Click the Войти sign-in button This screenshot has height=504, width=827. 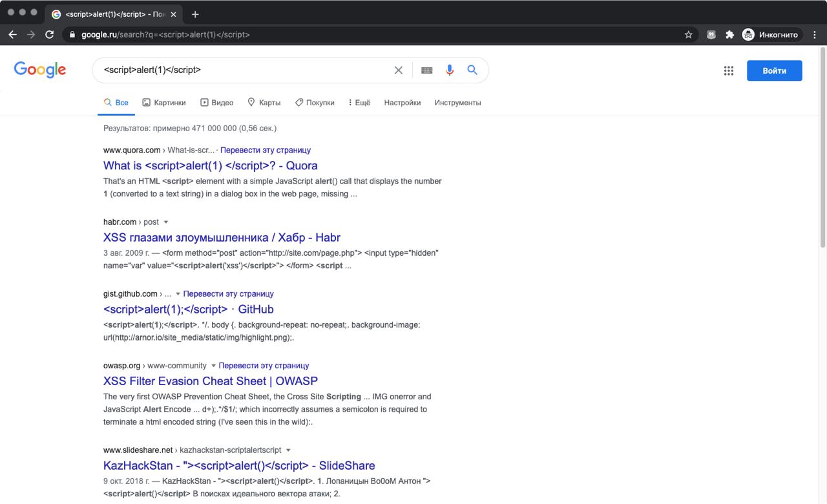[x=775, y=70]
